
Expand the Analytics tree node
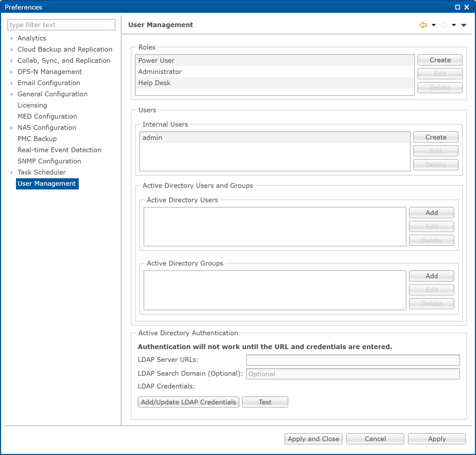coord(10,38)
